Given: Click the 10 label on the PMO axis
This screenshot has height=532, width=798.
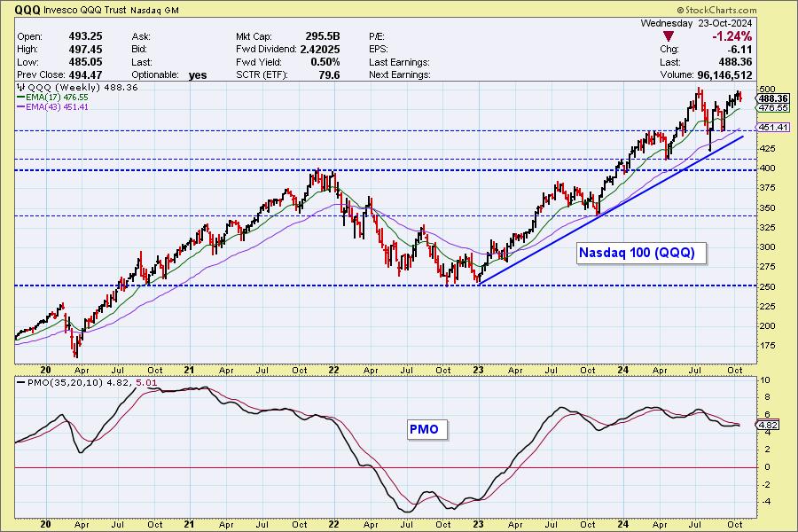Looking at the screenshot, I should pos(765,380).
